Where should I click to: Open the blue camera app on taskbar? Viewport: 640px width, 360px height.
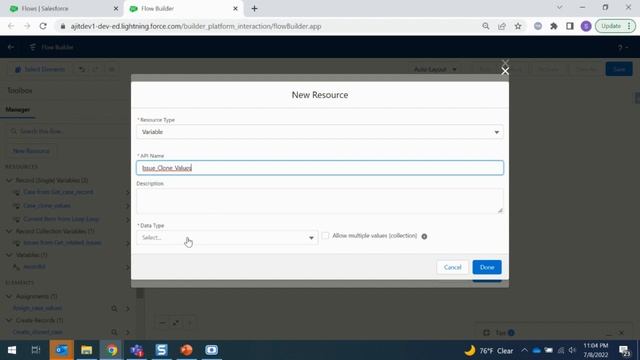click(x=211, y=350)
